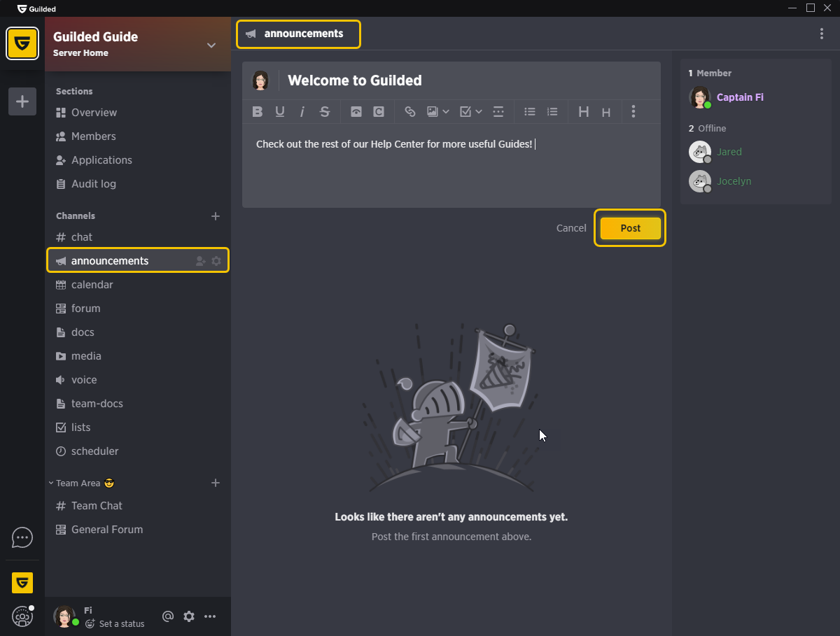Add a new server with plus button
This screenshot has width=840, height=636.
pyautogui.click(x=22, y=101)
